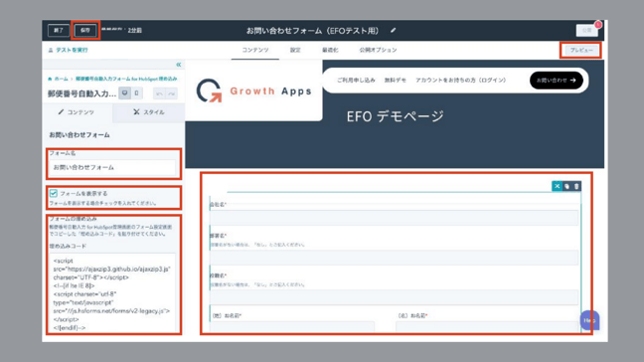Click the pencil icon to rename page
The height and width of the screenshot is (362, 644).
[x=393, y=31]
